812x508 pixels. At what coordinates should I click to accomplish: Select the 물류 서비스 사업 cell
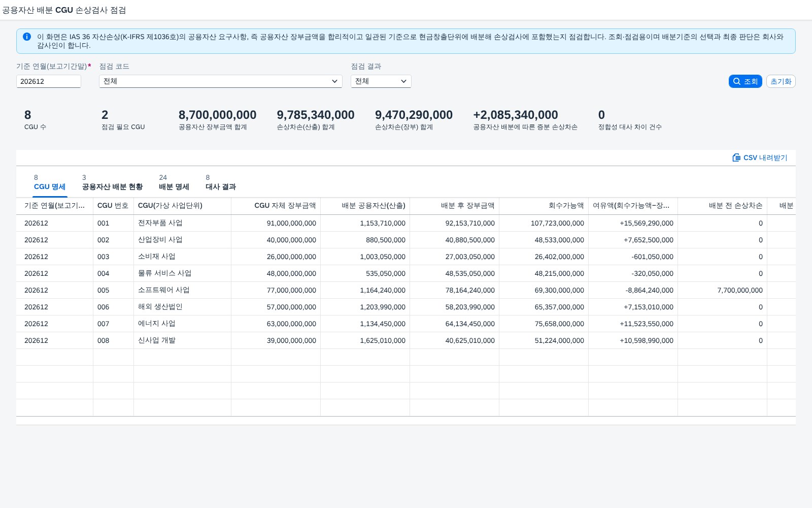tap(182, 273)
